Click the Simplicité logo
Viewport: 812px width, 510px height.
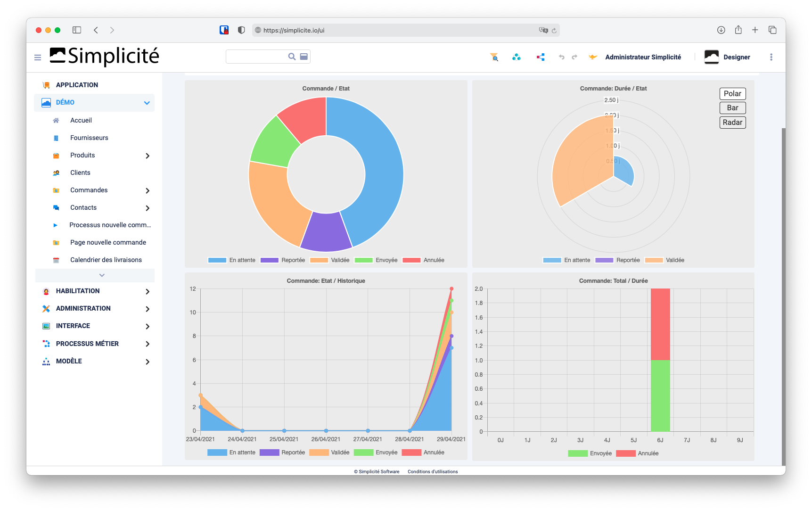click(x=105, y=56)
